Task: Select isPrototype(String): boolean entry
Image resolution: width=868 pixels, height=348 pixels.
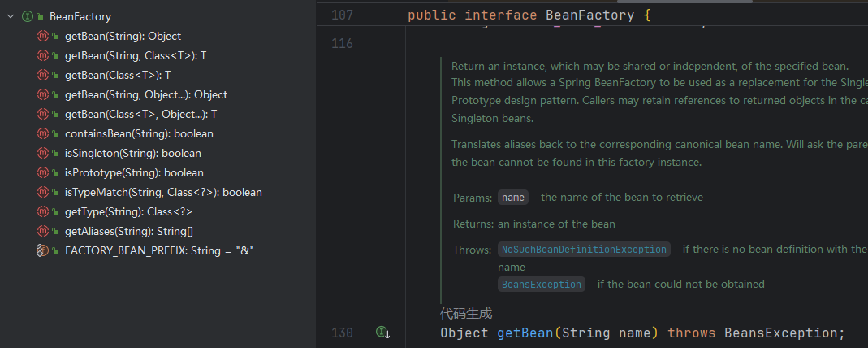Action: click(134, 172)
